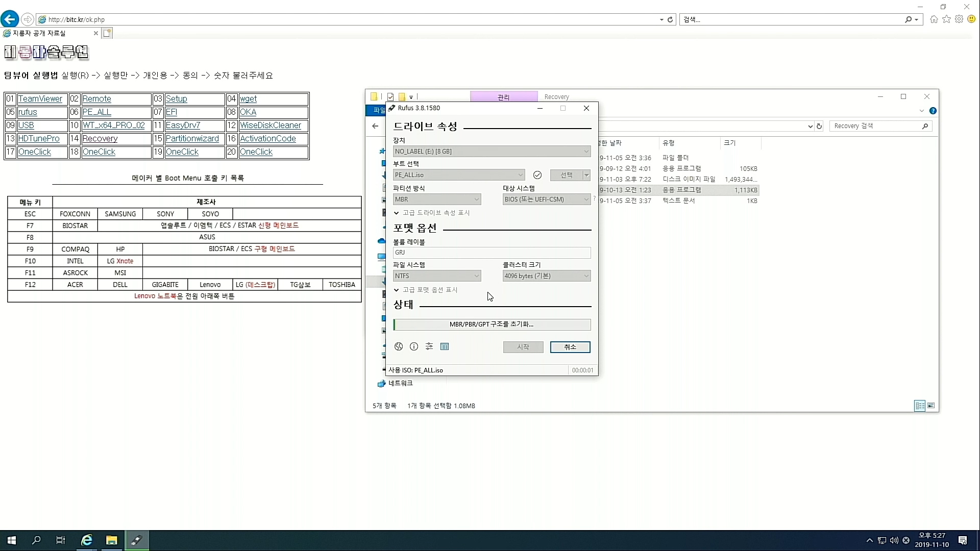Click Explorer back arrow
This screenshot has height=551, width=980.
375,126
